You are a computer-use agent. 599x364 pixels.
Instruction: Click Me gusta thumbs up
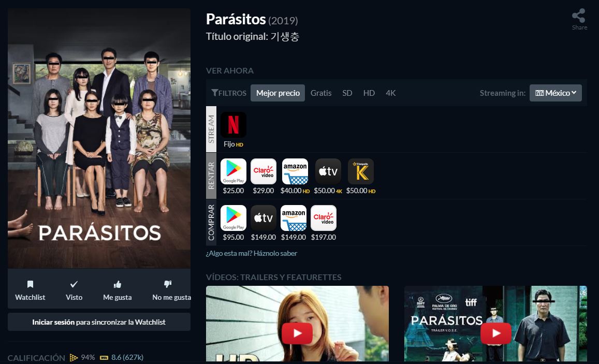point(118,290)
